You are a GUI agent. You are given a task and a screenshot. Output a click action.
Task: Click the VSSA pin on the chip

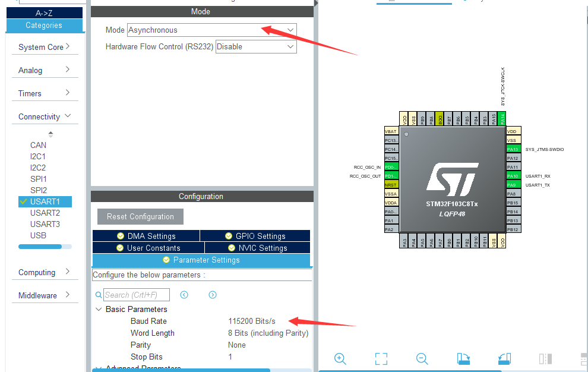391,194
